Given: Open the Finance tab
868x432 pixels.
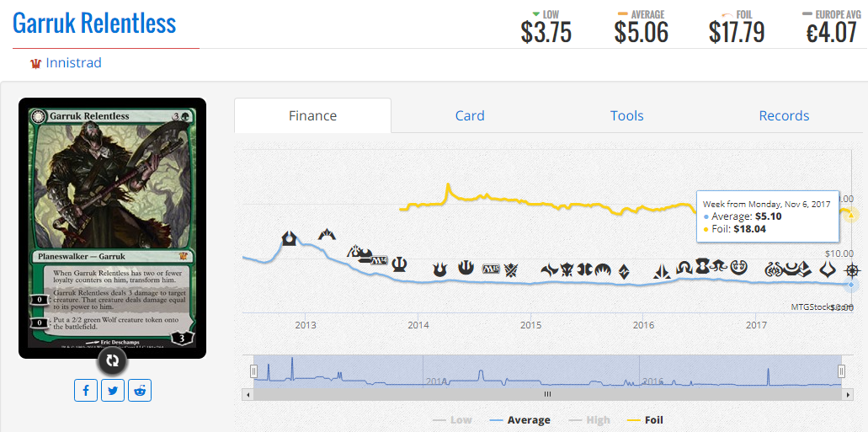Looking at the screenshot, I should coord(313,115).
